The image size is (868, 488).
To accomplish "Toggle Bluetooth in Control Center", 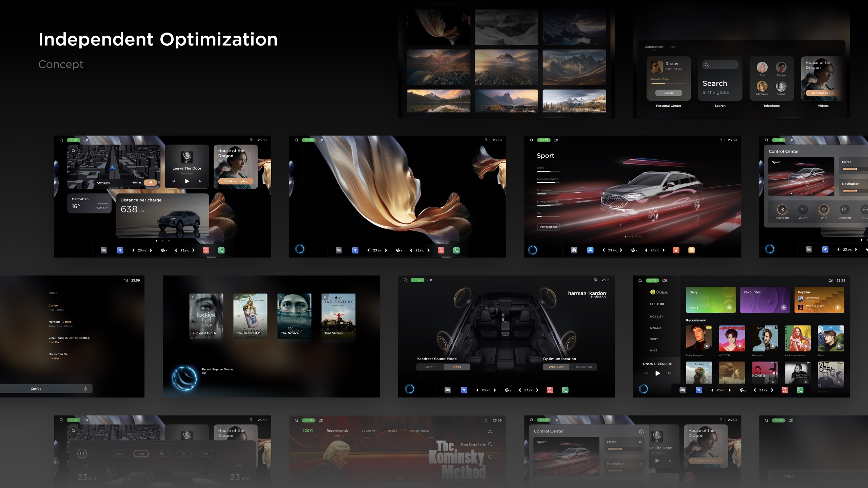I will pos(782,209).
